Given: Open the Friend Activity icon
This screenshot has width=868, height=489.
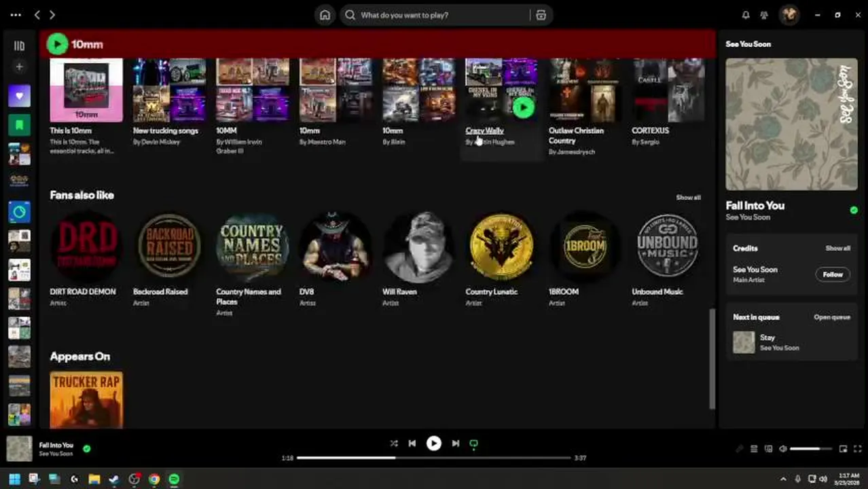Looking at the screenshot, I should 764,15.
